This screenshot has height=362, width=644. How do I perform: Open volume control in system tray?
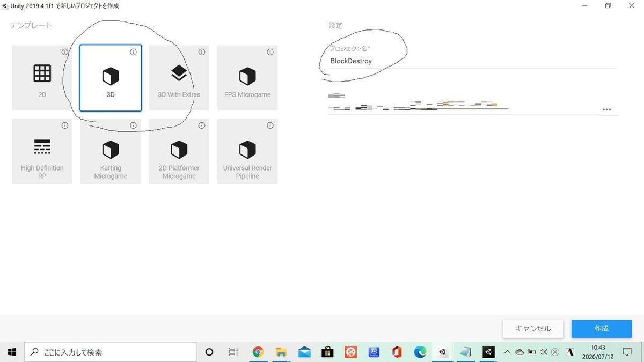(x=543, y=352)
